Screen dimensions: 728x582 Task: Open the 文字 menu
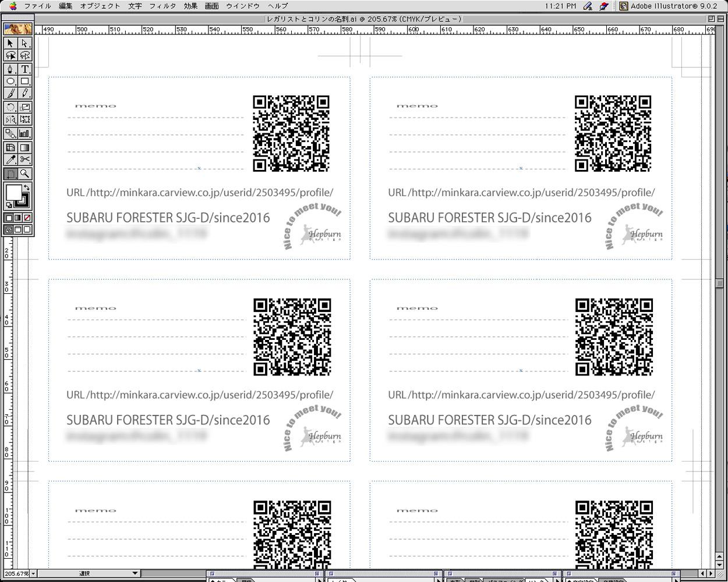click(135, 6)
